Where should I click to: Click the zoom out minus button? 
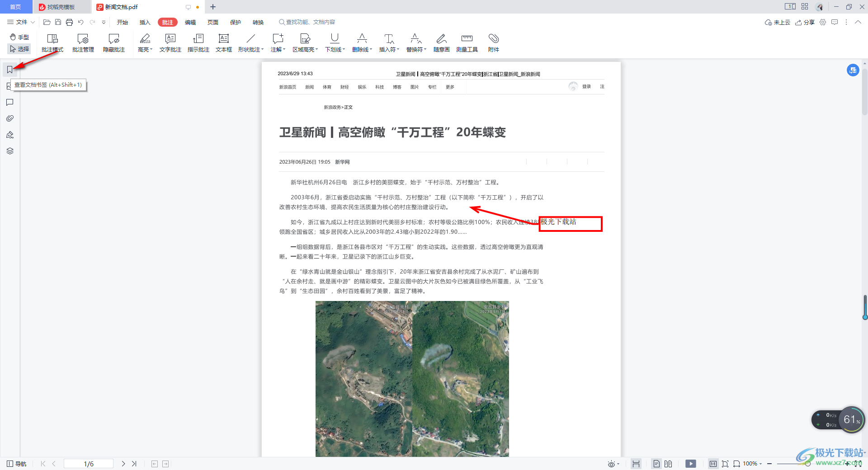coord(769,464)
